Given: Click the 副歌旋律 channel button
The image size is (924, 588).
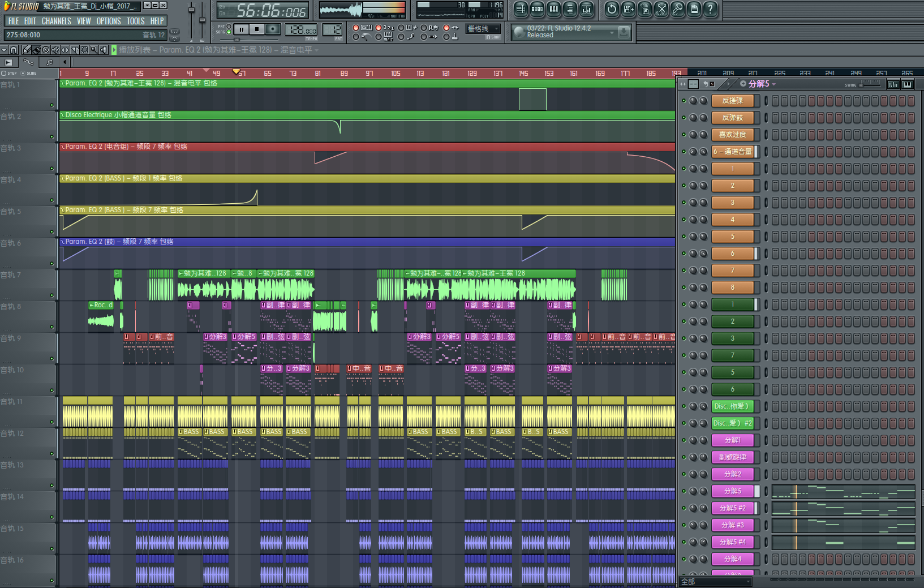Looking at the screenshot, I should [732, 457].
